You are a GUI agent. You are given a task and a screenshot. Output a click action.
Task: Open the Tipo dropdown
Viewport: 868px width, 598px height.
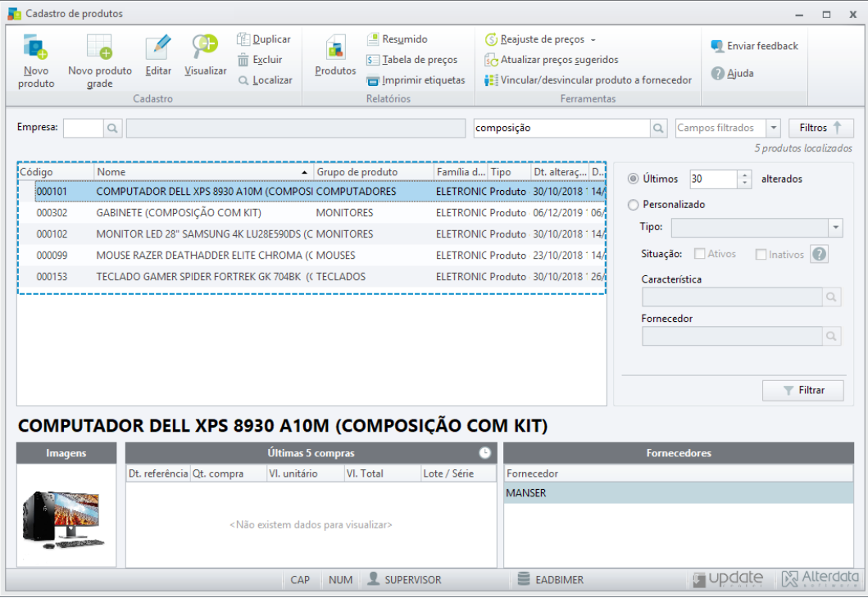point(835,228)
